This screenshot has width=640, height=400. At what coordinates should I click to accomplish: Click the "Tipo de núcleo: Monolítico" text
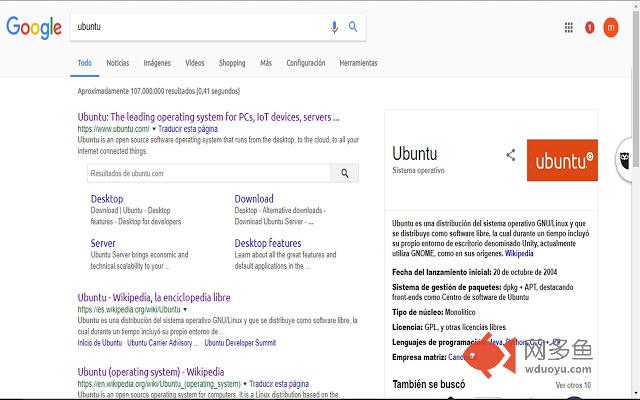[x=433, y=312]
